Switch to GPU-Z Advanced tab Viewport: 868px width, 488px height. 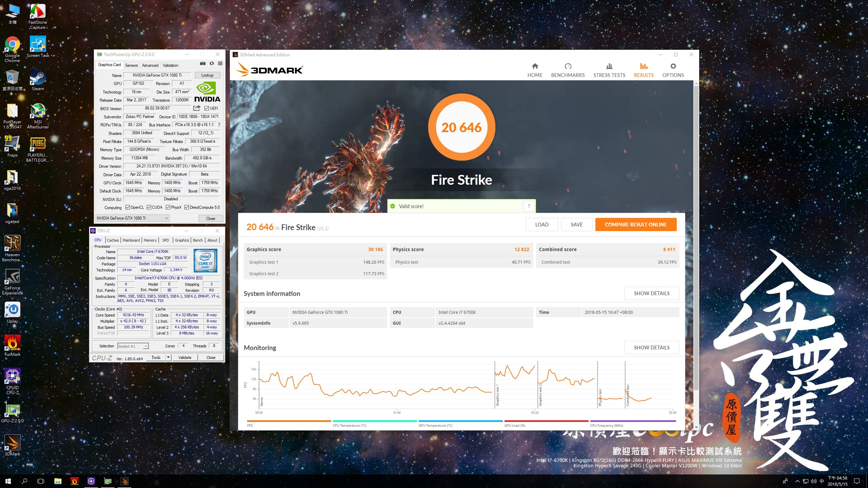pyautogui.click(x=150, y=65)
